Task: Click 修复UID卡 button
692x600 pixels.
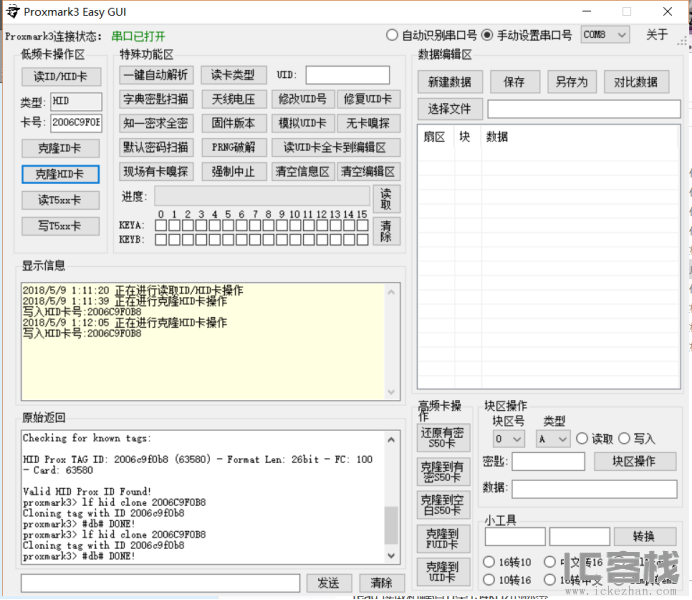Action: [x=368, y=99]
